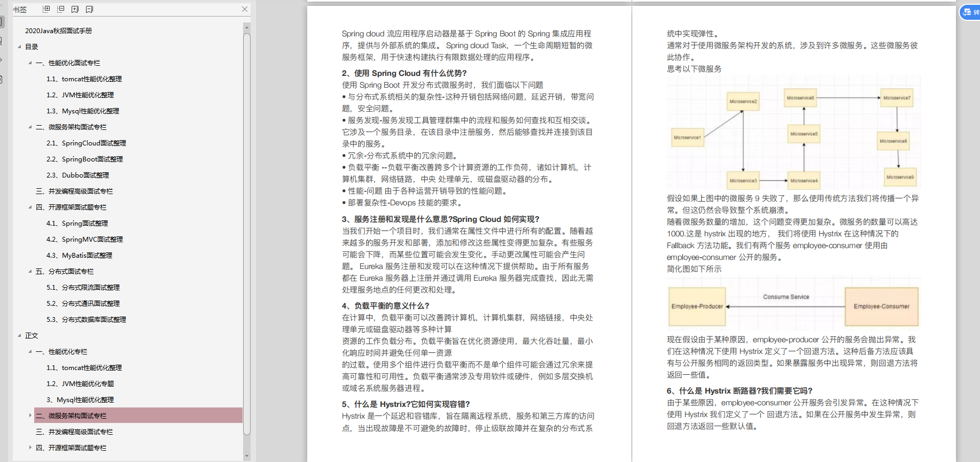
Task: Click the Consume Service arrow label
Action: [786, 297]
